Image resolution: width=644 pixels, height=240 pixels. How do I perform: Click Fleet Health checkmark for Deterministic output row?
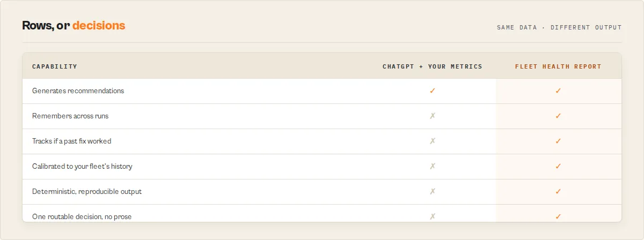pos(558,191)
